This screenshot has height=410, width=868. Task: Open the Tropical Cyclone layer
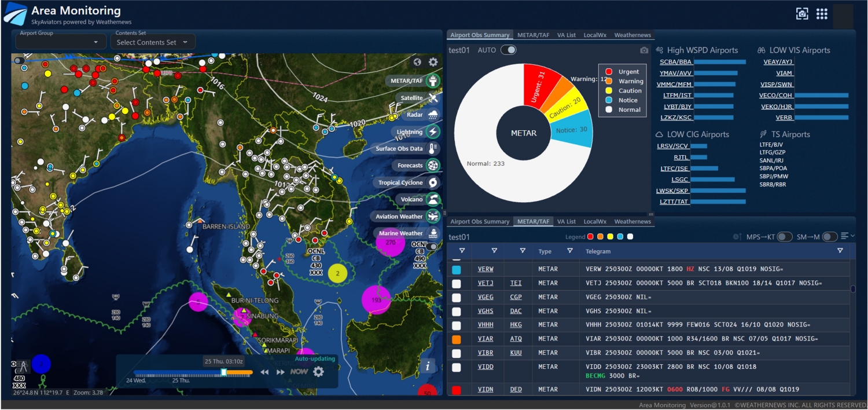[433, 182]
